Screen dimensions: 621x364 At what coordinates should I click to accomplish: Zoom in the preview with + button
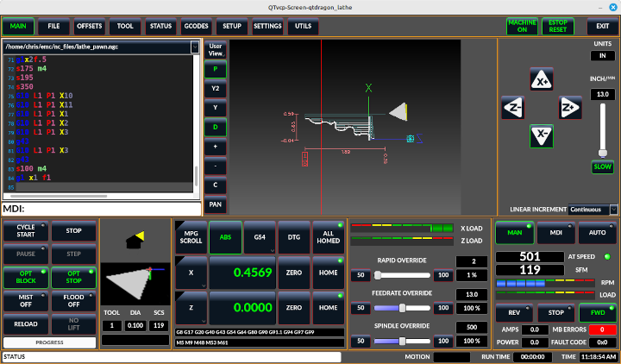215,147
